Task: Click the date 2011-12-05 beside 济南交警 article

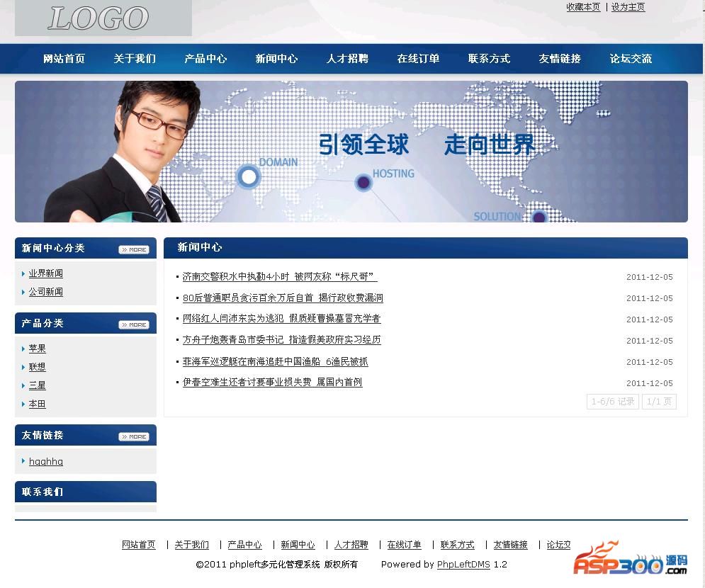Action: (x=649, y=277)
